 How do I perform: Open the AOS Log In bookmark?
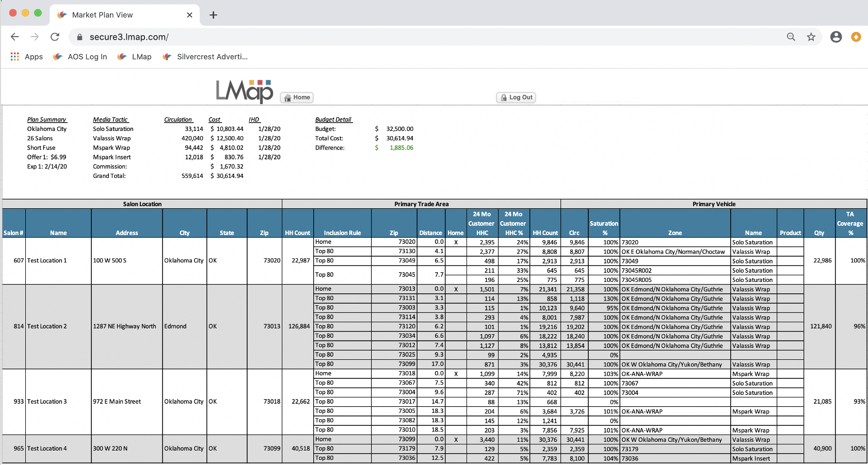point(80,57)
